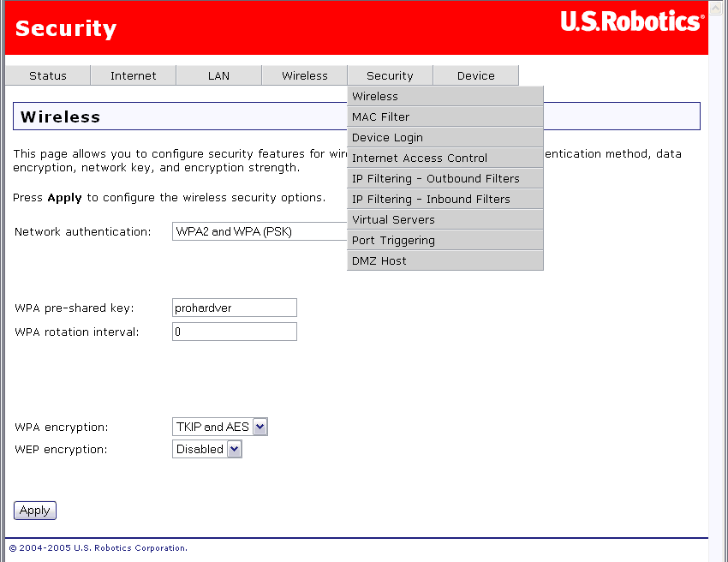Click the WEP encryption label
Image resolution: width=728 pixels, height=562 pixels.
coord(61,450)
